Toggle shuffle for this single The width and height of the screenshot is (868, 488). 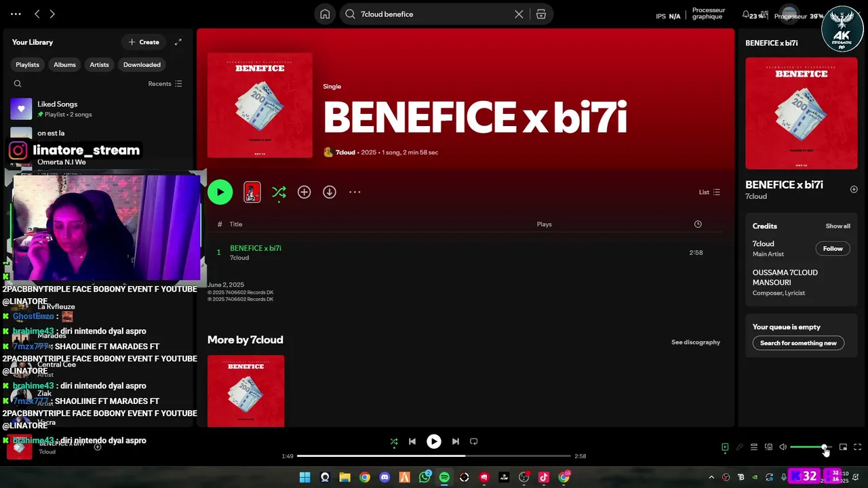pos(279,192)
